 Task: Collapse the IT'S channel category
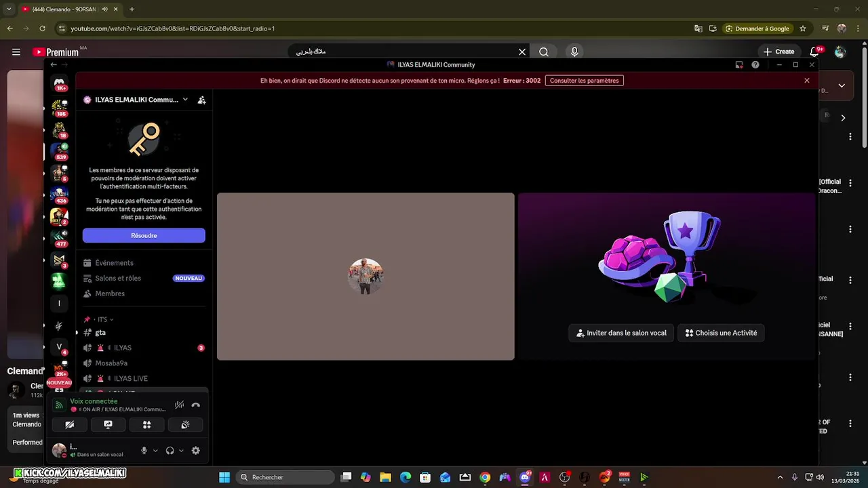(x=99, y=319)
